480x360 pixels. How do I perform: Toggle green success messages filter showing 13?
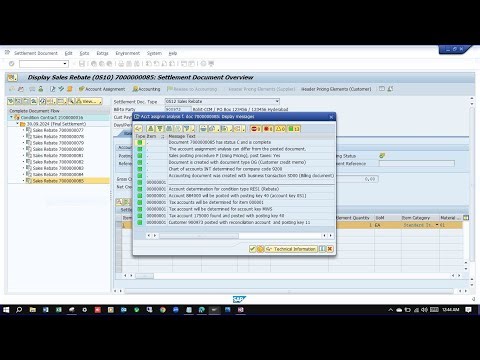294,128
